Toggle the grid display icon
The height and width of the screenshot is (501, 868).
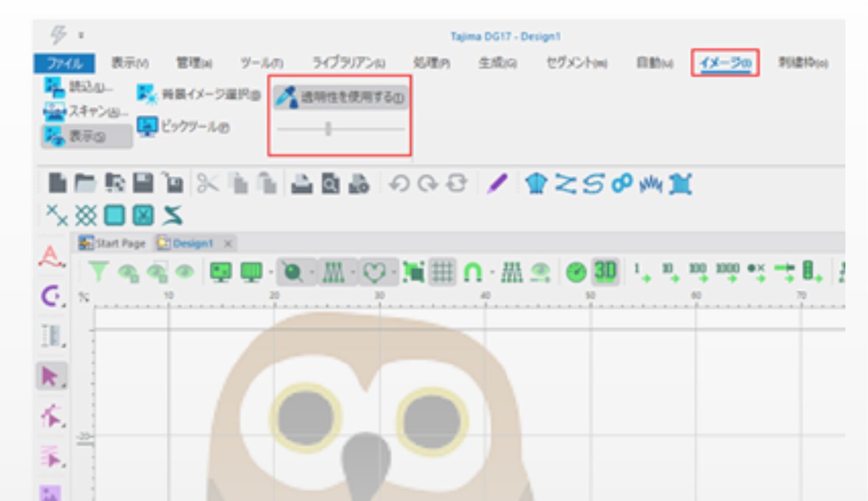pos(443,272)
